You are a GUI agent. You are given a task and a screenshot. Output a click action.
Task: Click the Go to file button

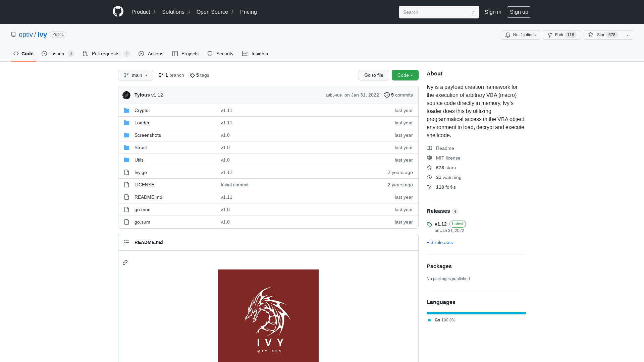tap(374, 75)
